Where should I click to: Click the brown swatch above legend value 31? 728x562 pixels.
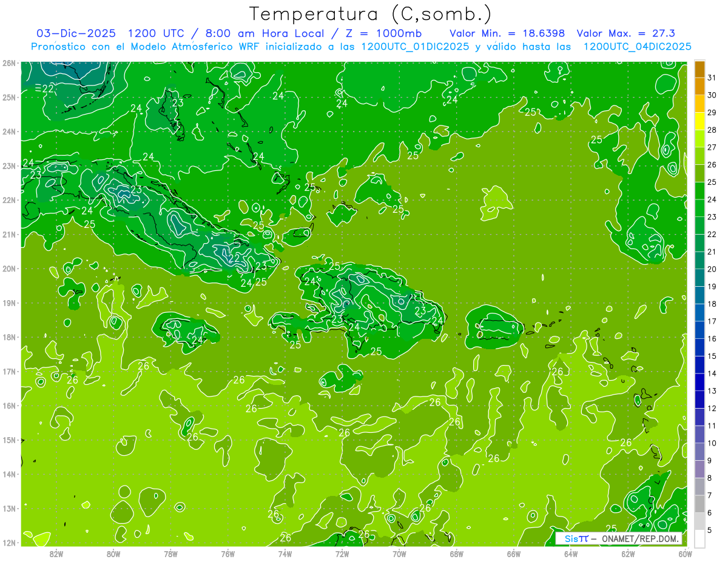coord(699,69)
